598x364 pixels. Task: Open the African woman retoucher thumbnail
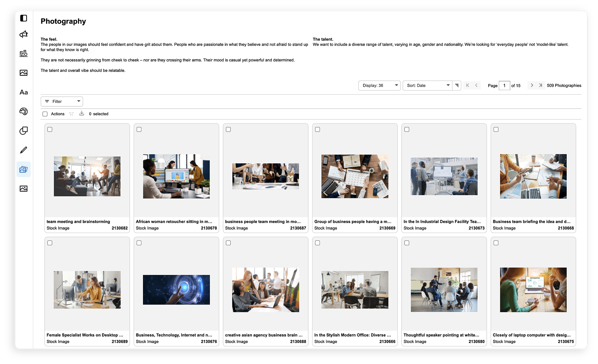[176, 176]
